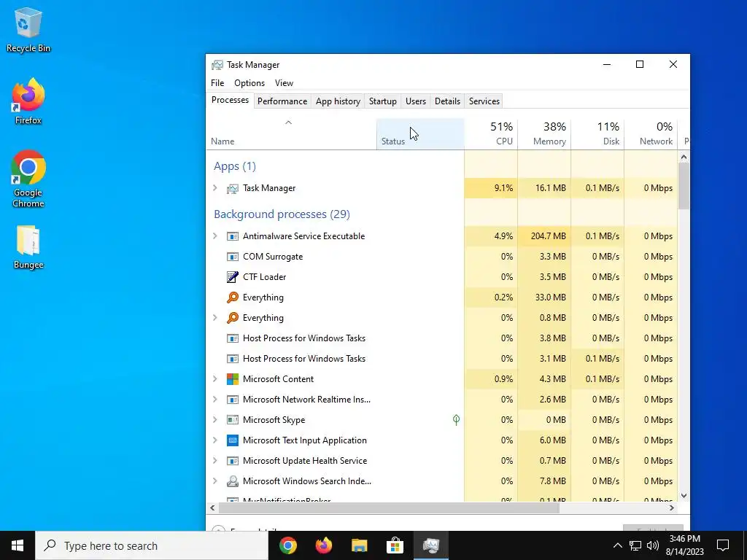The width and height of the screenshot is (747, 560).
Task: Expand Microsoft Network Realtime Inspection row
Action: click(x=215, y=400)
